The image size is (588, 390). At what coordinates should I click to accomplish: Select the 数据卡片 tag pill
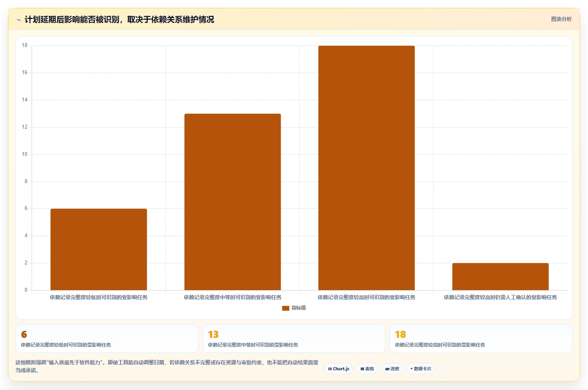421,369
